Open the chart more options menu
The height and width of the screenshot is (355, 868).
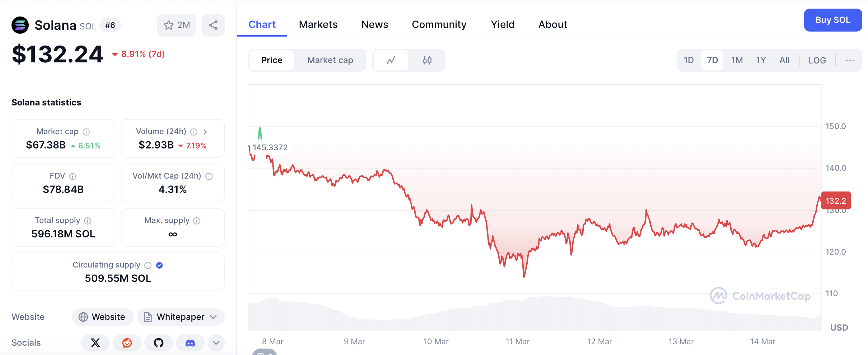[850, 60]
